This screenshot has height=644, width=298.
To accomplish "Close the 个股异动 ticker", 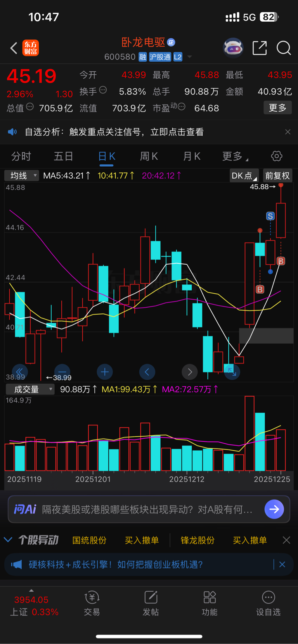I will (286, 540).
